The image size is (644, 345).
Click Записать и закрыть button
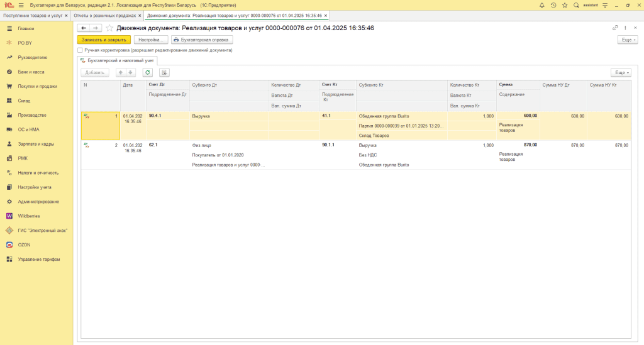pyautogui.click(x=104, y=40)
